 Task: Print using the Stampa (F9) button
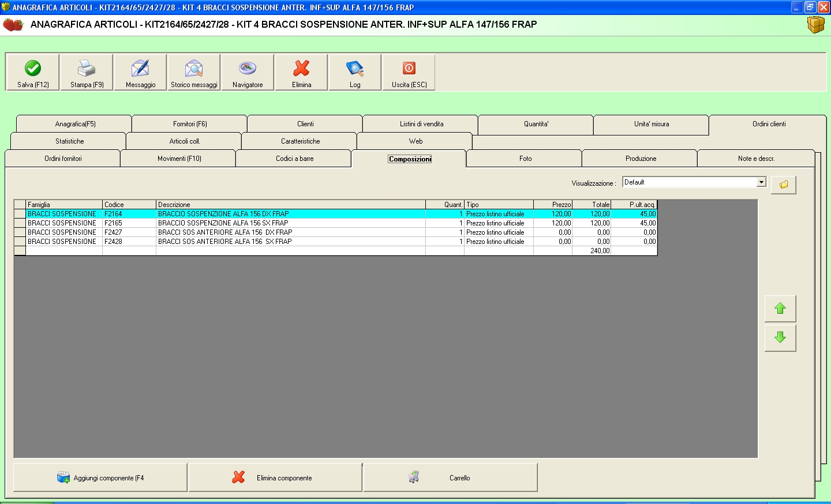coord(87,72)
